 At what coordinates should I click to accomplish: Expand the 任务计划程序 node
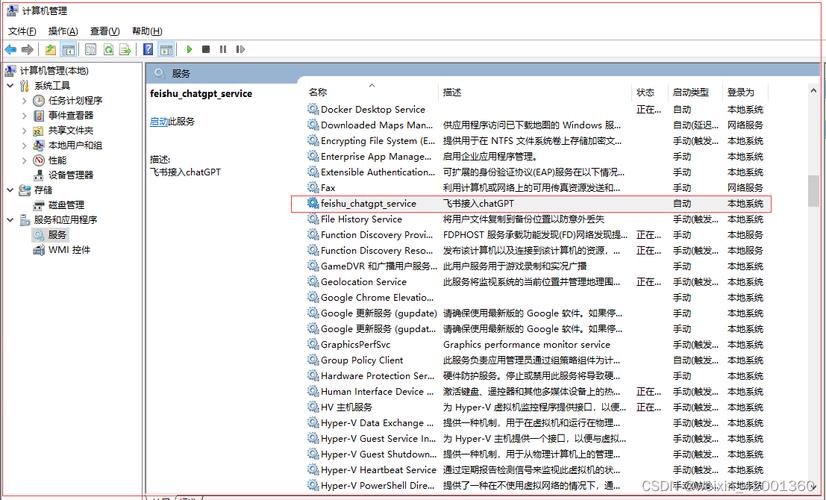(24, 100)
